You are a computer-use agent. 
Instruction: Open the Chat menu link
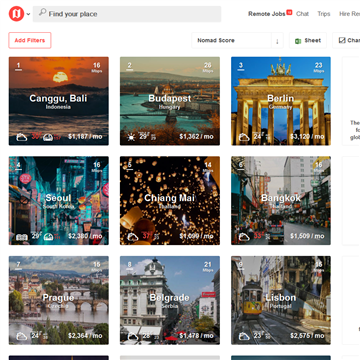[302, 14]
